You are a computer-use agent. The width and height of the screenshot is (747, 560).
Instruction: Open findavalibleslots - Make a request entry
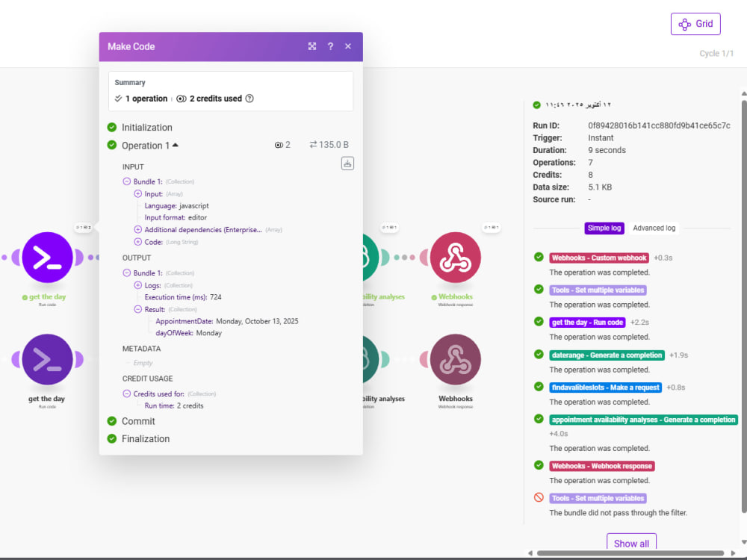pos(605,388)
